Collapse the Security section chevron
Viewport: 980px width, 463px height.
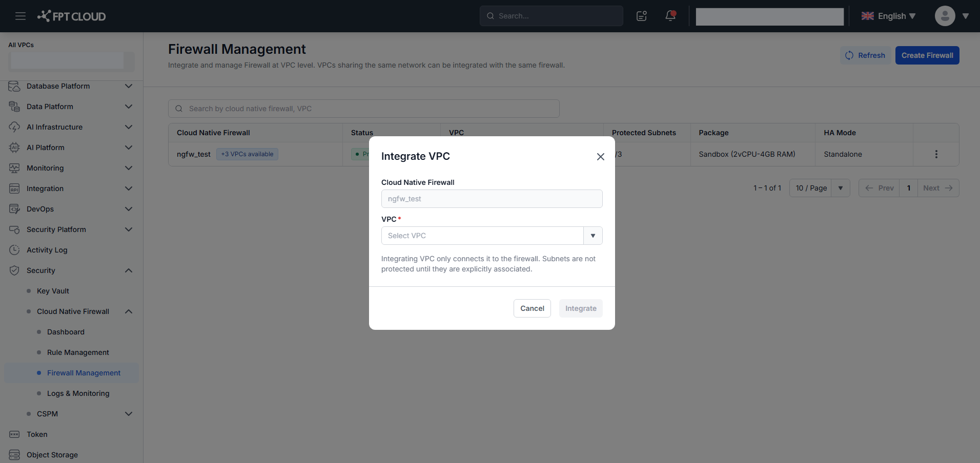[x=129, y=270]
